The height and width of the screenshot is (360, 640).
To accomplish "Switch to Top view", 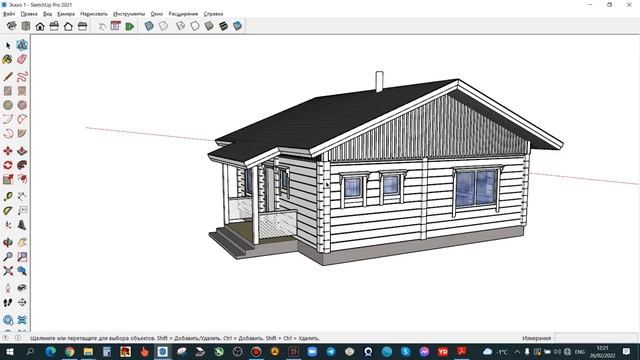I will point(26,26).
